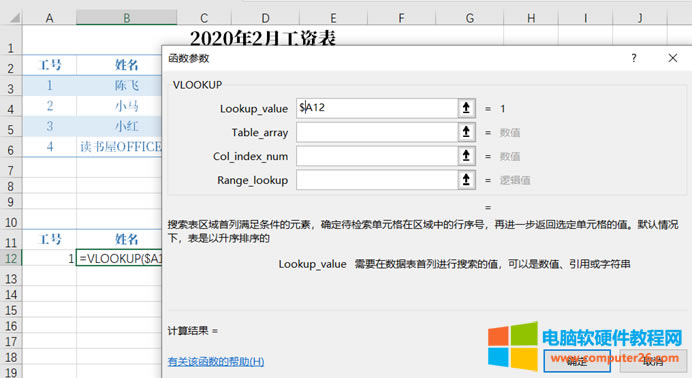The width and height of the screenshot is (692, 378).
Task: Click the VLOOKUP function name in dialog
Action: (197, 85)
